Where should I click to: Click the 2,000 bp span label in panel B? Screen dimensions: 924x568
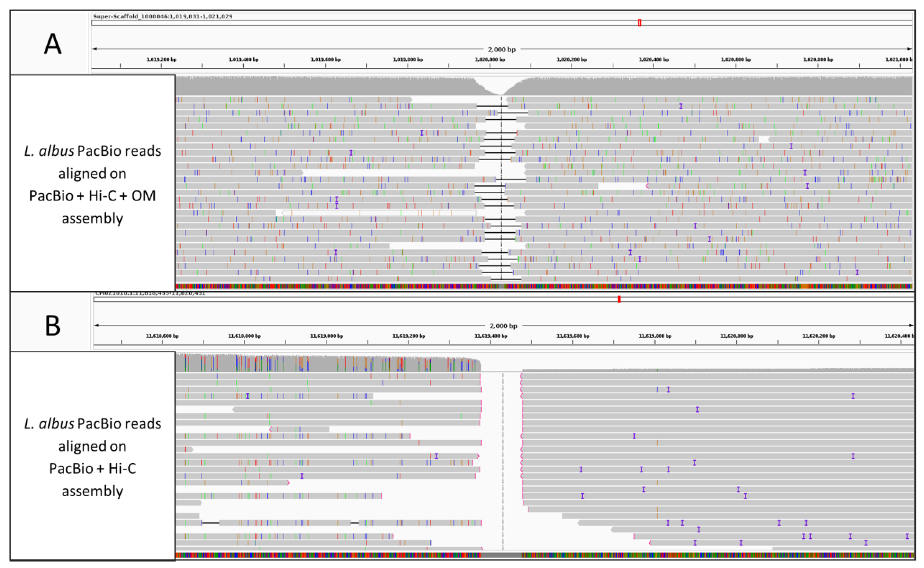tap(503, 326)
